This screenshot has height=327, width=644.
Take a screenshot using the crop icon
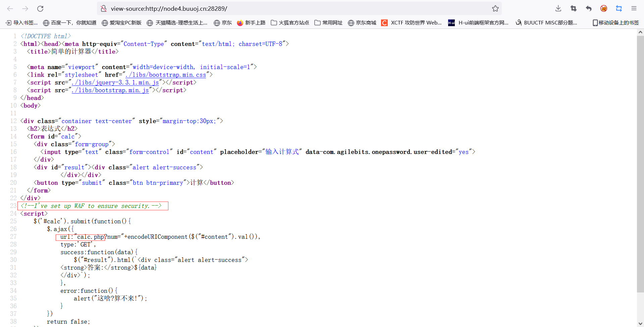tap(573, 9)
